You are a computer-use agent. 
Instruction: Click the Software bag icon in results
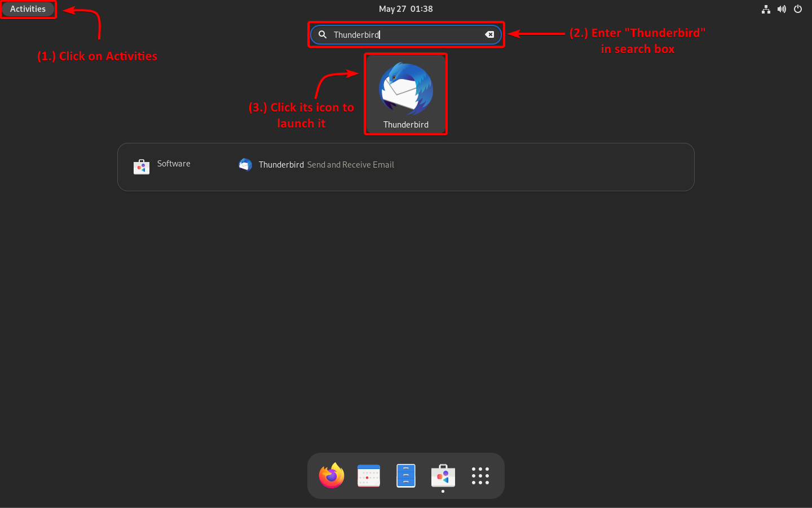coord(141,167)
